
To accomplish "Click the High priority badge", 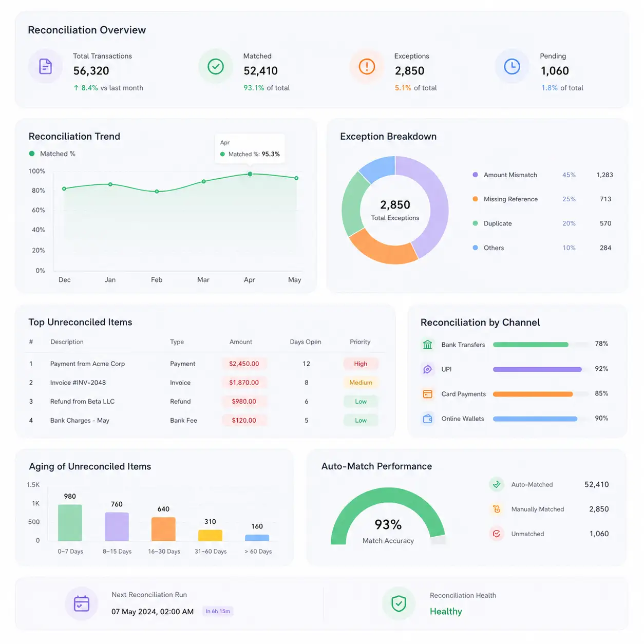I will pyautogui.click(x=361, y=364).
